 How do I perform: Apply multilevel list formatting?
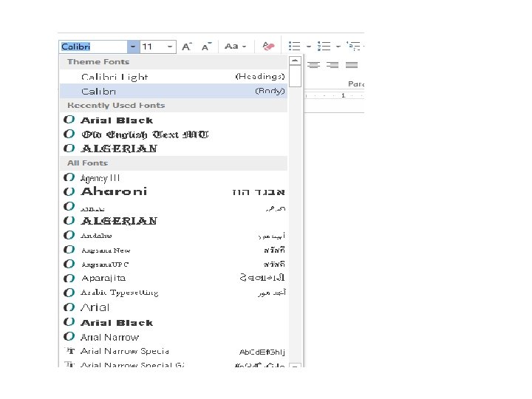tap(353, 46)
